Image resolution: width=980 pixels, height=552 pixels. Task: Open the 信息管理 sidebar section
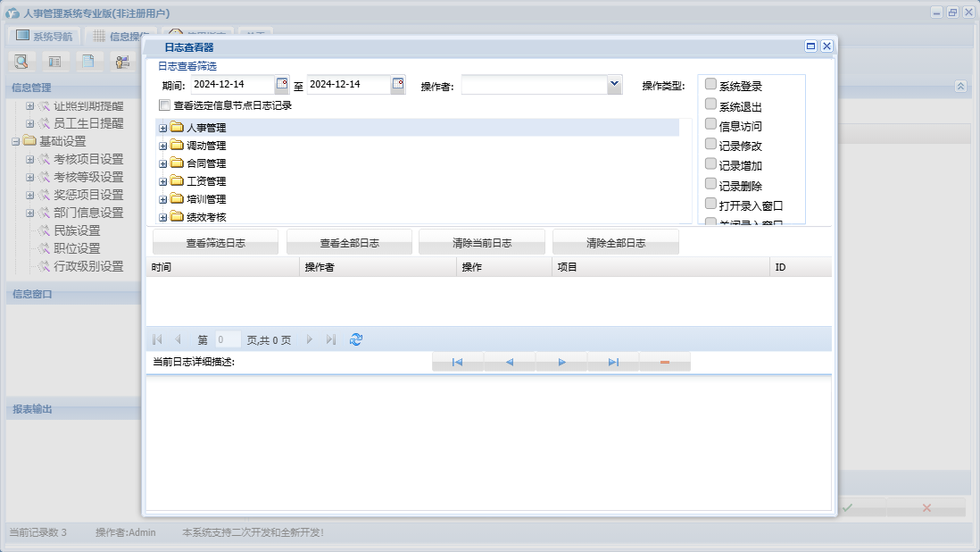point(31,88)
